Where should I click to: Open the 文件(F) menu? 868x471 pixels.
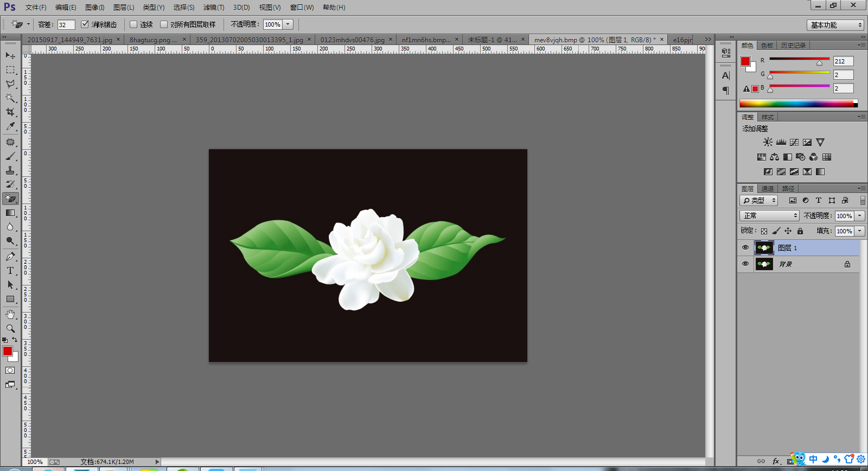(36, 8)
